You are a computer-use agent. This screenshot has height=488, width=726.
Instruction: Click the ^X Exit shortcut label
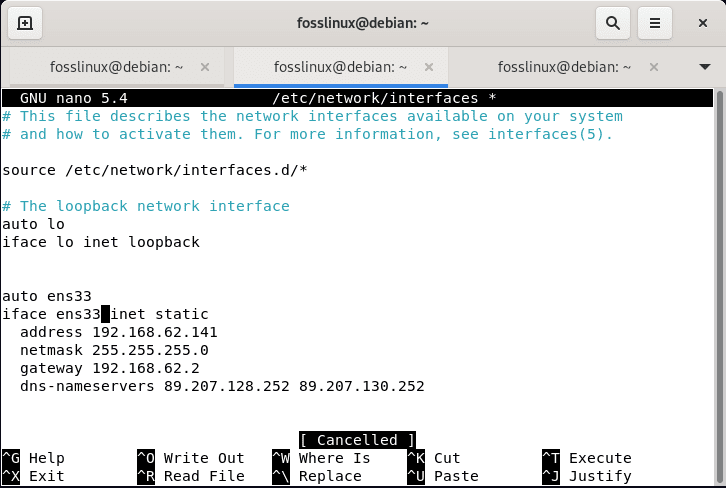[x=33, y=476]
